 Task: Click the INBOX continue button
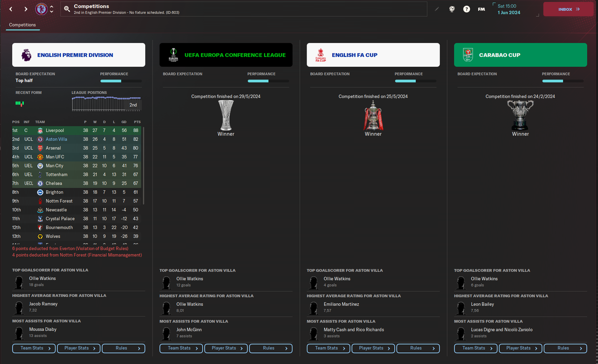[568, 9]
